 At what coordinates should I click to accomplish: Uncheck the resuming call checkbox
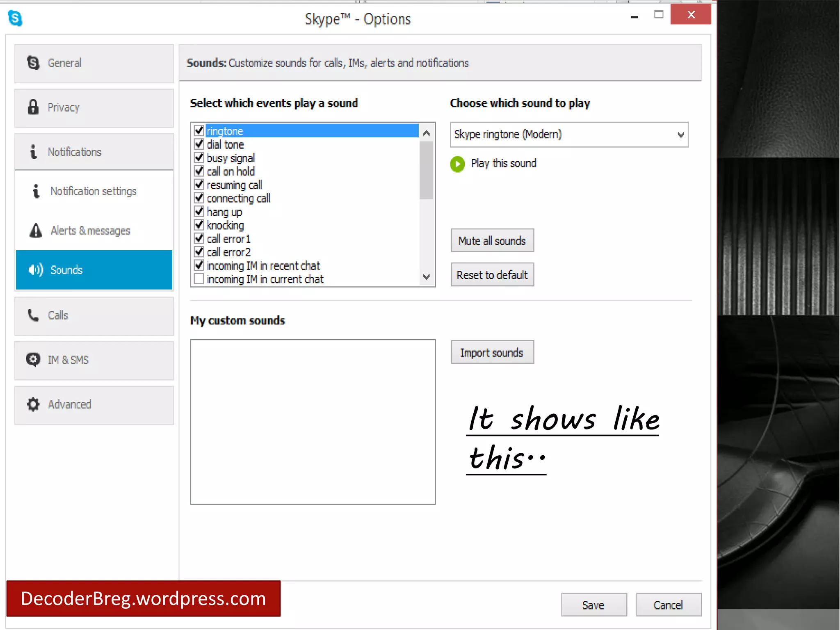pos(199,185)
